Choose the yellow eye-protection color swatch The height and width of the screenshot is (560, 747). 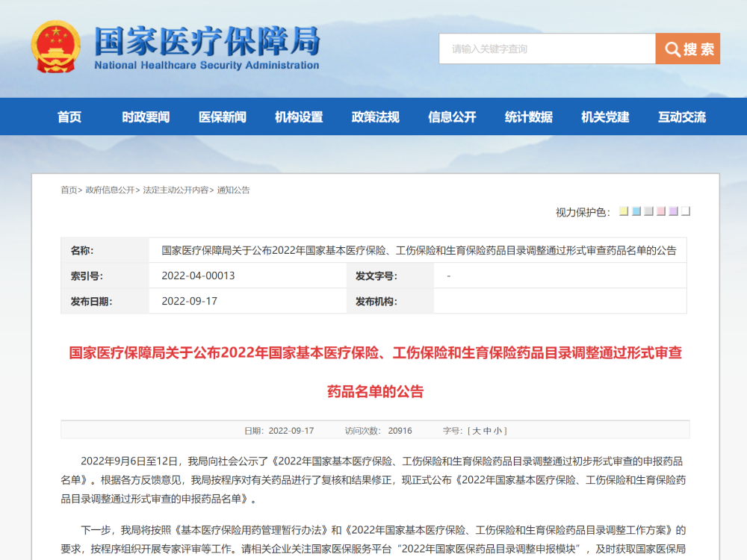pyautogui.click(x=624, y=211)
